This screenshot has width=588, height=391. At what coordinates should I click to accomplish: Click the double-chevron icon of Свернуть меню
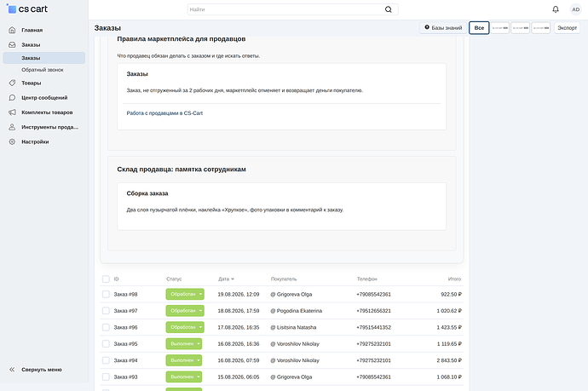[x=12, y=369]
